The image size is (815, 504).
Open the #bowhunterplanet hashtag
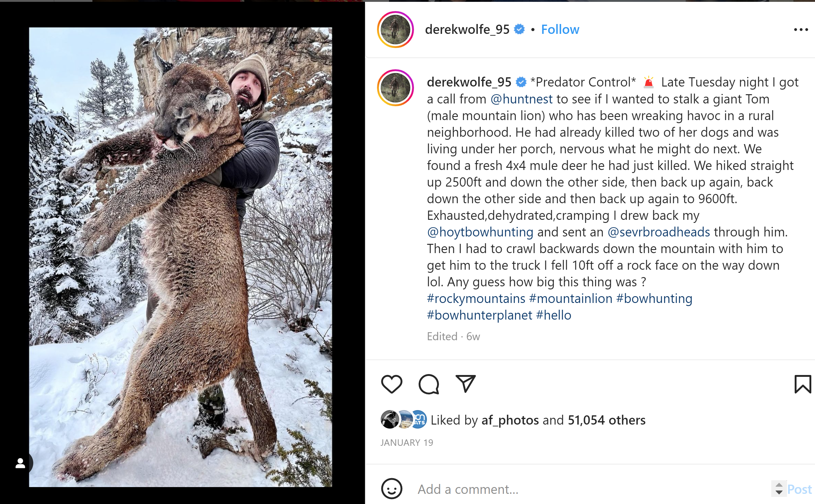[x=480, y=315]
